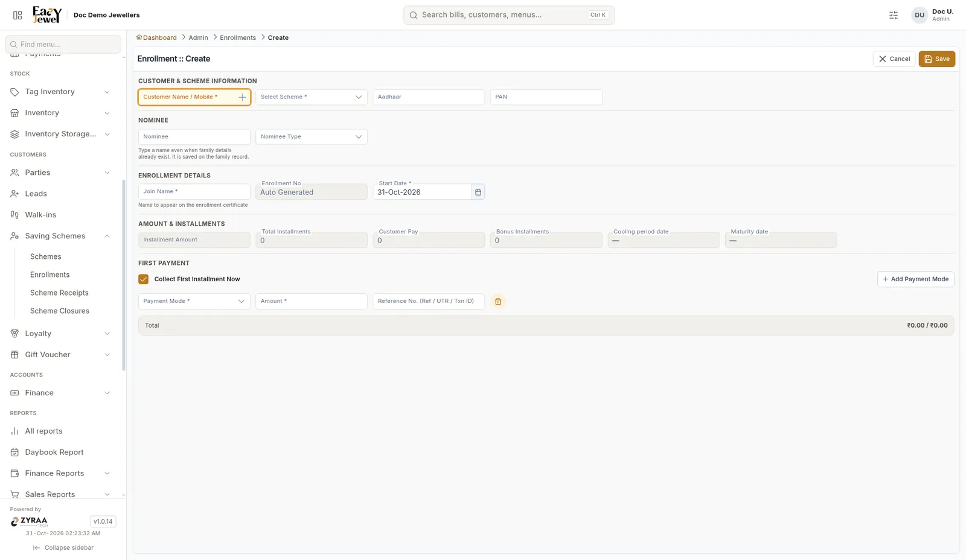Image resolution: width=966 pixels, height=560 pixels.
Task: Open Schemes submenu item
Action: click(46, 256)
